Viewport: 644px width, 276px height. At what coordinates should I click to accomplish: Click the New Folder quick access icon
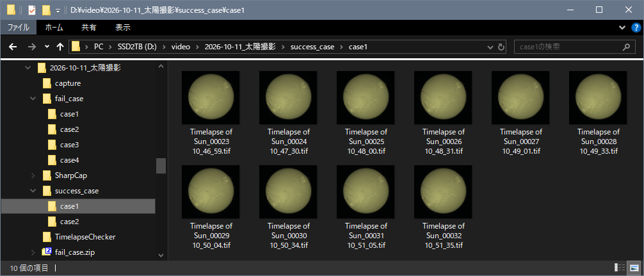[x=46, y=10]
